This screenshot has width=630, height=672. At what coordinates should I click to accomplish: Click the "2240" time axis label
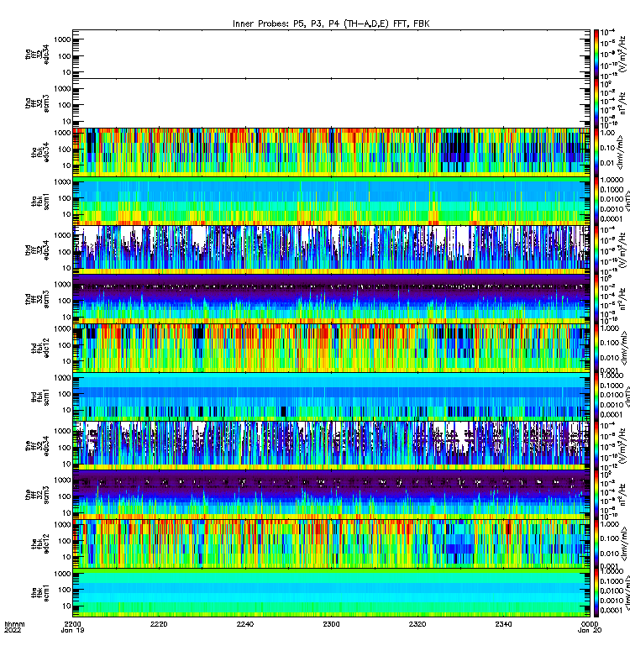[x=245, y=624]
